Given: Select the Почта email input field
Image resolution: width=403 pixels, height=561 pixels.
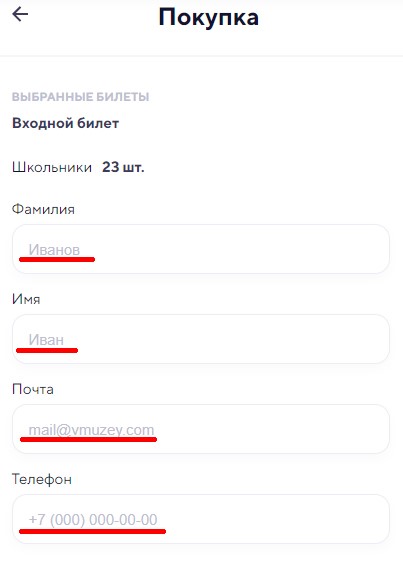Looking at the screenshot, I should [201, 429].
